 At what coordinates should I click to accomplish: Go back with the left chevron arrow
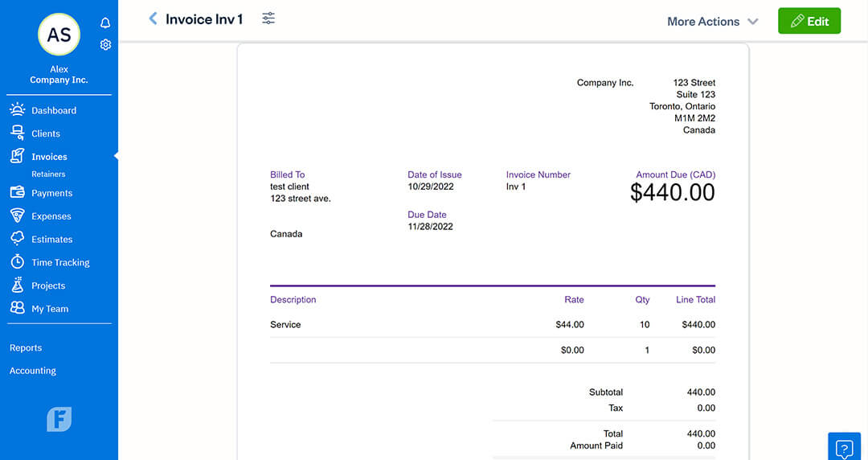tap(153, 18)
